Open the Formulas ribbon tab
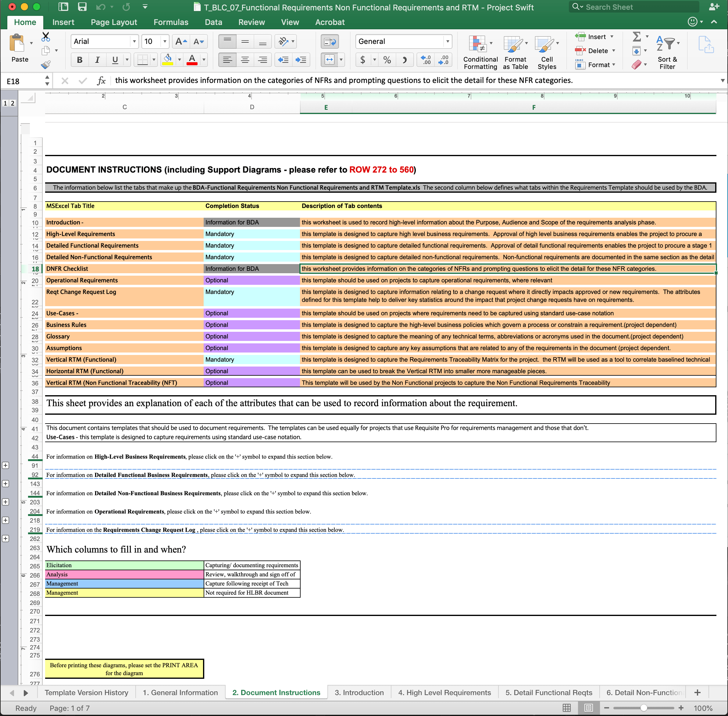Viewport: 728px width, 716px height. [171, 22]
